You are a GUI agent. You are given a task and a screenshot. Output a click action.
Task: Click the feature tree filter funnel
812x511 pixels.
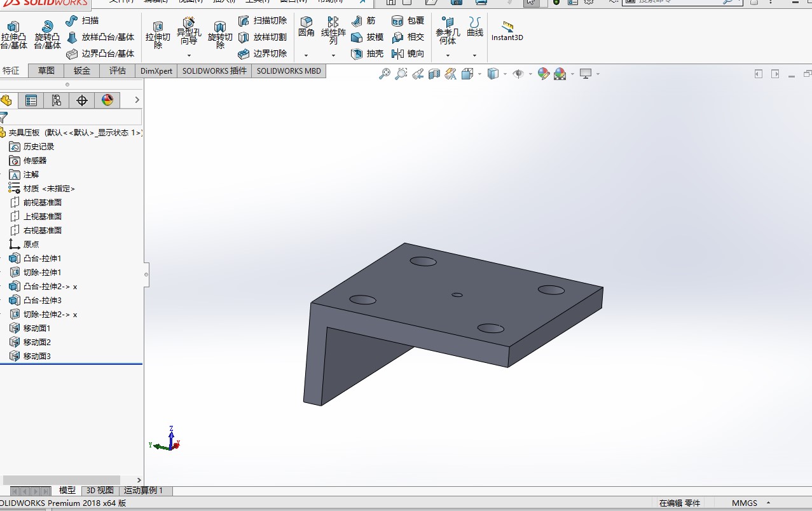[3, 117]
